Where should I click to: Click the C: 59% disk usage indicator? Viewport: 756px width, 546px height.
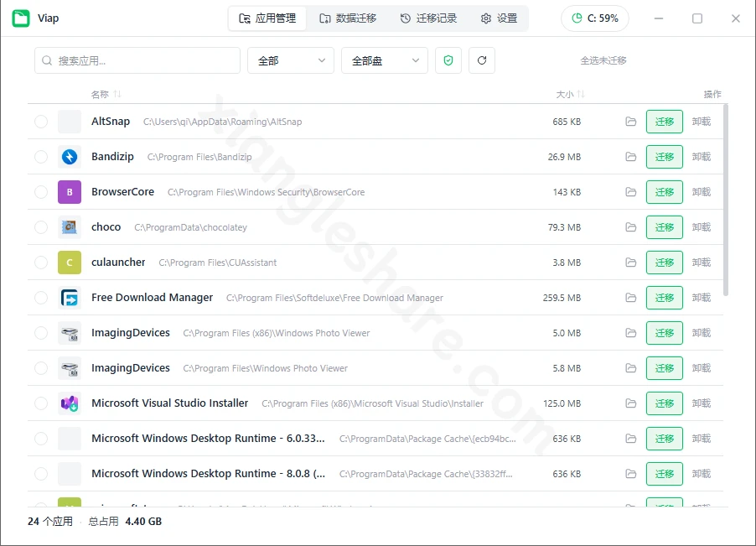click(x=595, y=18)
